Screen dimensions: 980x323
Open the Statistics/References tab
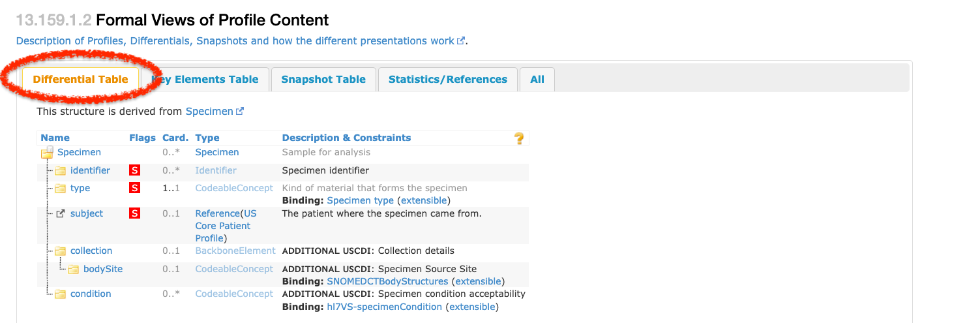447,80
